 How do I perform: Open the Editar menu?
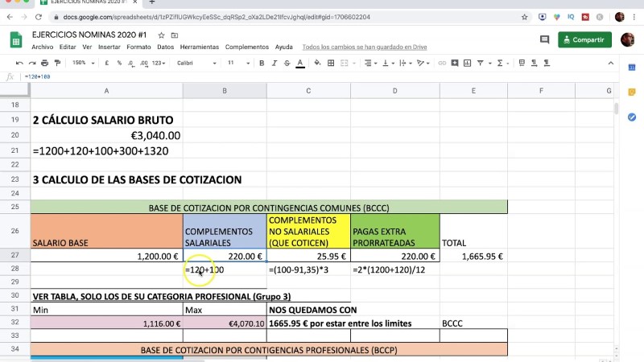[68, 47]
